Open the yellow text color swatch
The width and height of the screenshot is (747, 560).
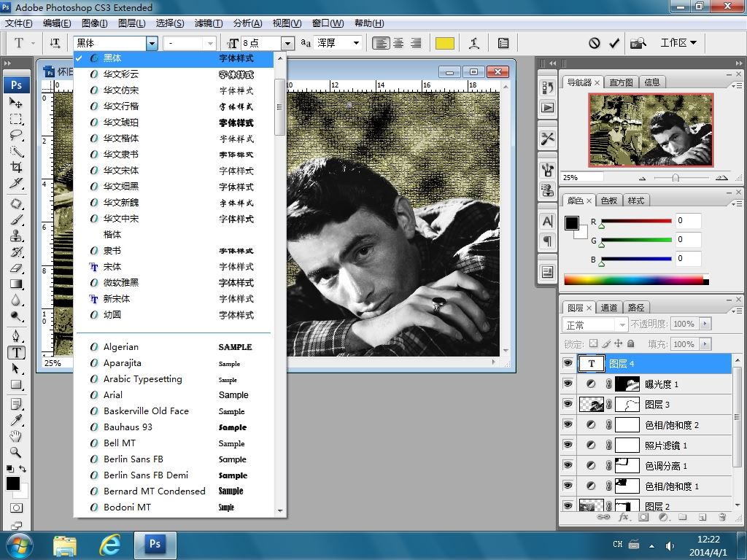pos(444,43)
